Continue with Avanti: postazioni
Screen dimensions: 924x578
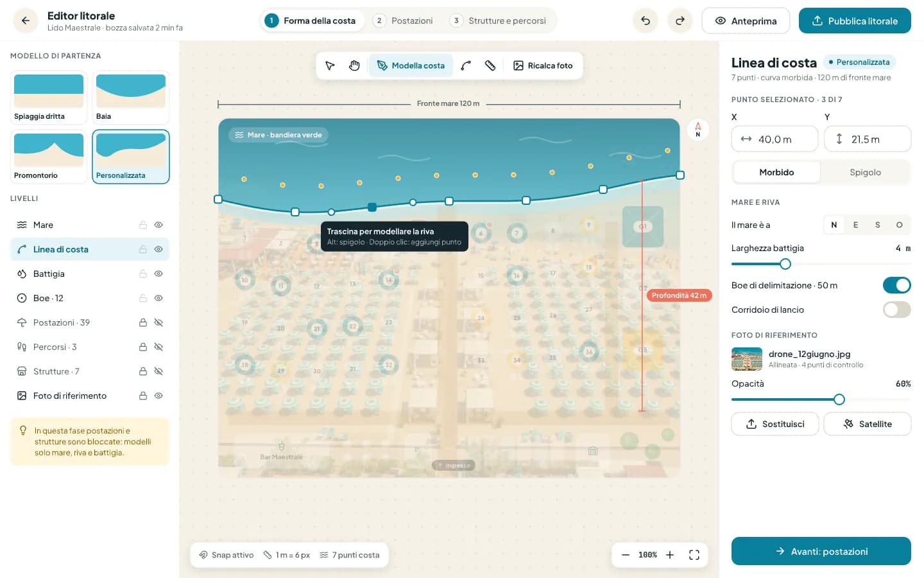click(x=821, y=551)
